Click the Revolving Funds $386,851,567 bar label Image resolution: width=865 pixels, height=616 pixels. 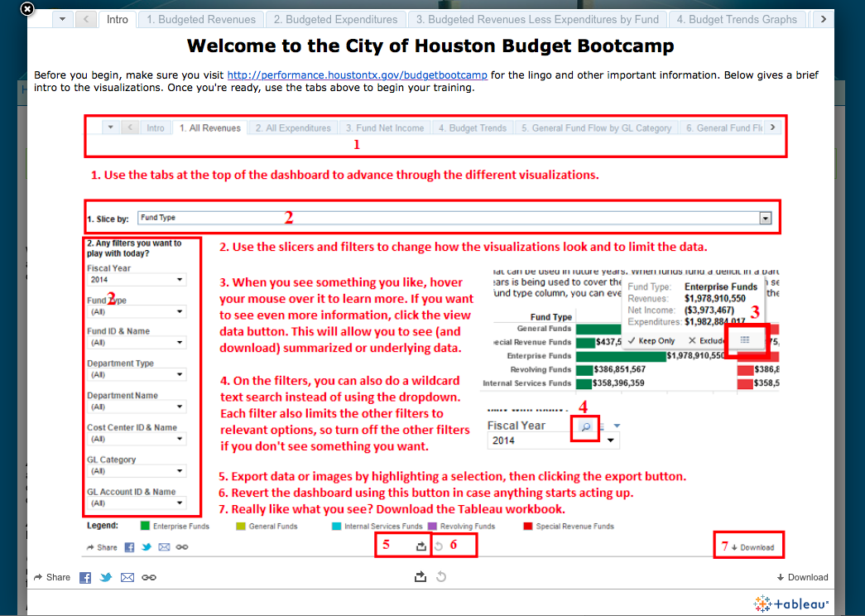point(619,369)
